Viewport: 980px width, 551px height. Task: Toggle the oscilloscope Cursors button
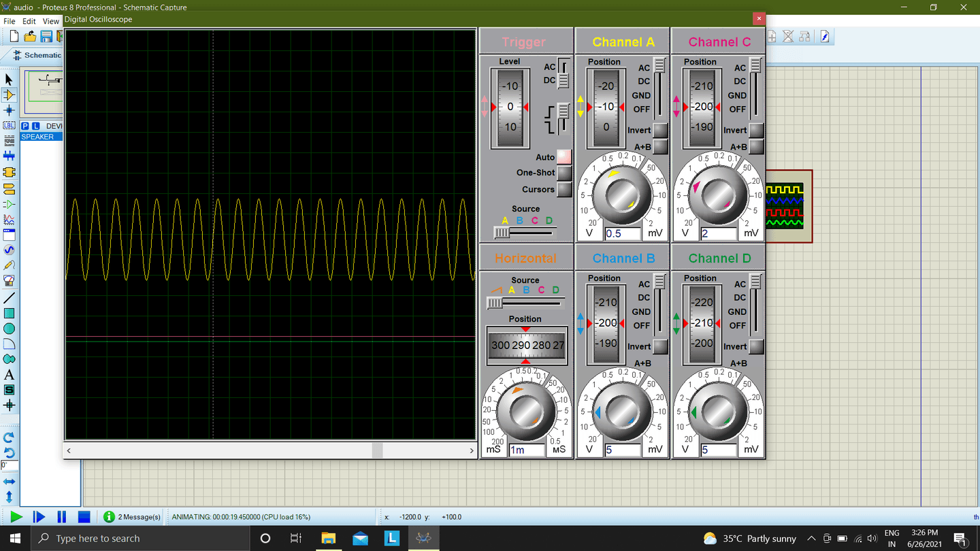[x=563, y=190]
